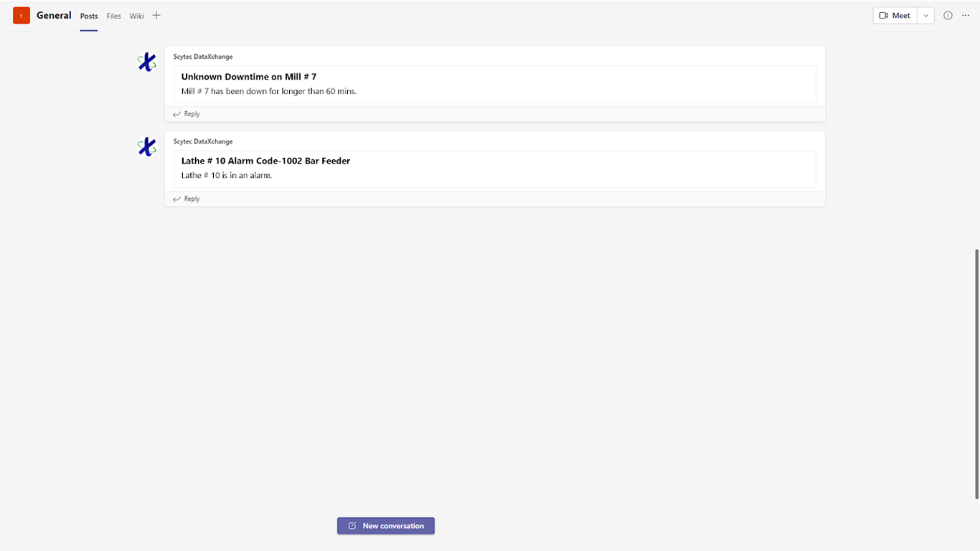
Task: Click compose icon in New conversation button
Action: pos(352,526)
